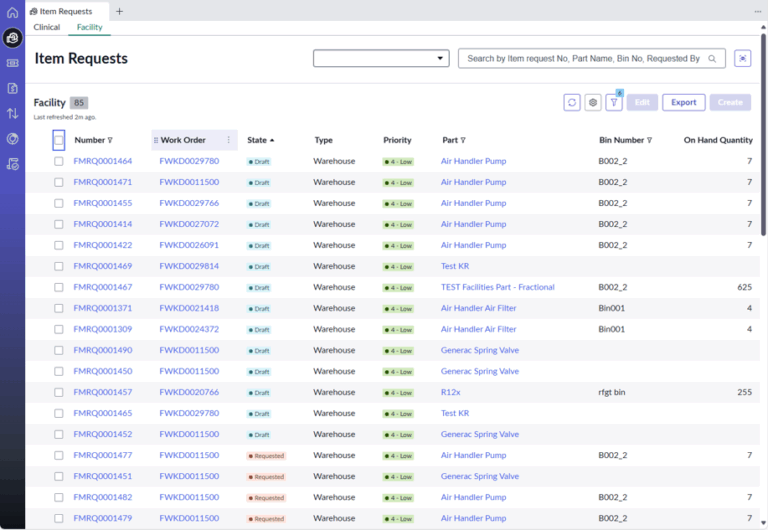The width and height of the screenshot is (768, 530).
Task: Select the checkbox for FMRQ0001467
Action: (x=59, y=287)
